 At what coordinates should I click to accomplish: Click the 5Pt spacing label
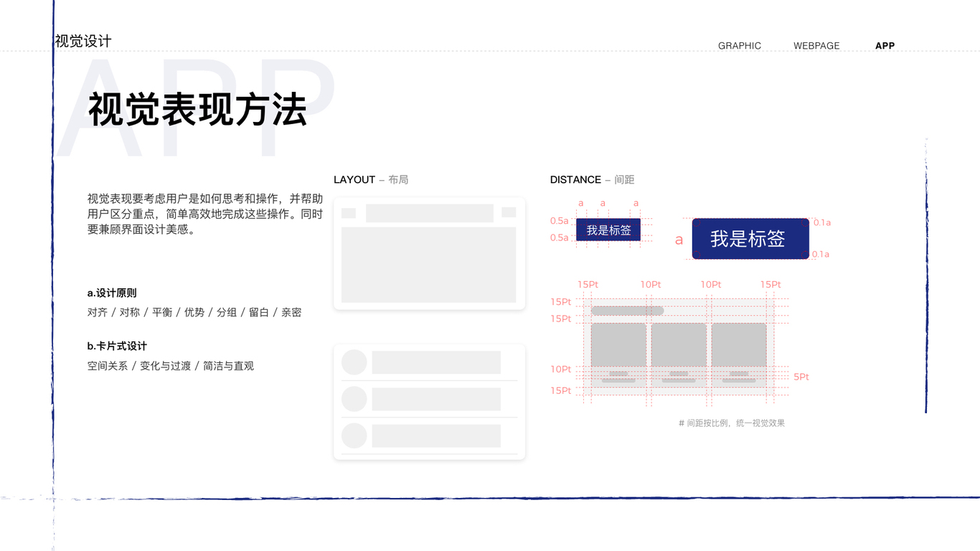[801, 377]
